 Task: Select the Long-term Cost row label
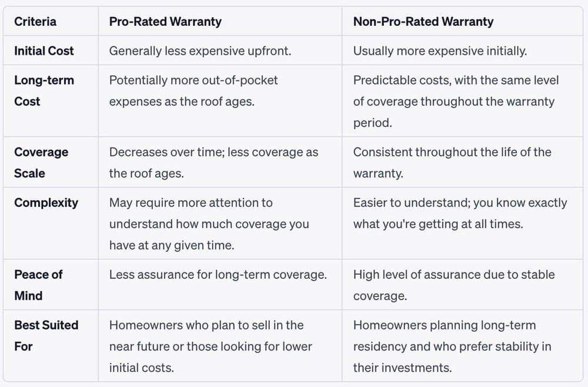(x=44, y=90)
